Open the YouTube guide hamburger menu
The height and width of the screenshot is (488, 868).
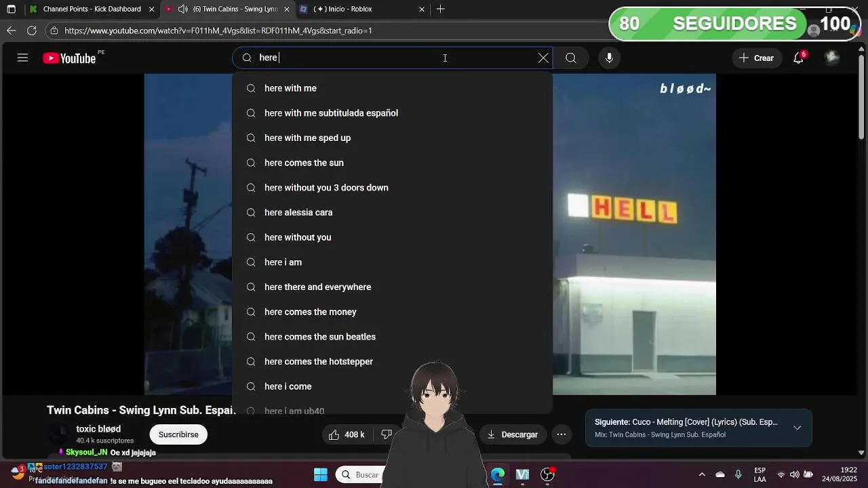(22, 58)
